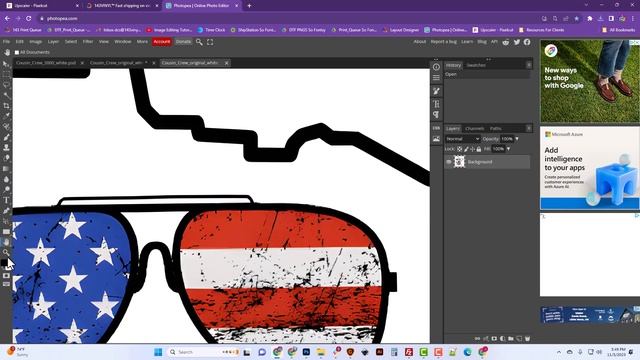This screenshot has height=360, width=640.
Task: Open the Layers panel options menu
Action: tap(529, 128)
